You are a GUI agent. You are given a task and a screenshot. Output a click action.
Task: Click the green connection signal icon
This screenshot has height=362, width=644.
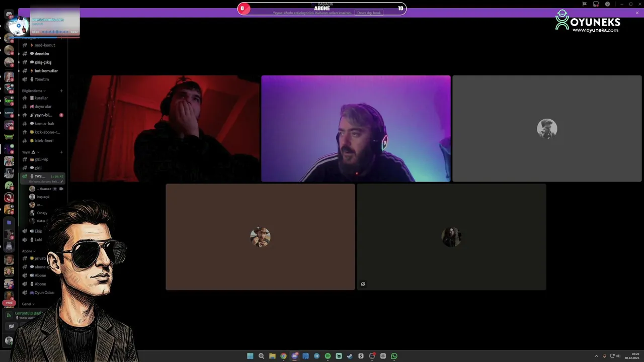pos(9,315)
